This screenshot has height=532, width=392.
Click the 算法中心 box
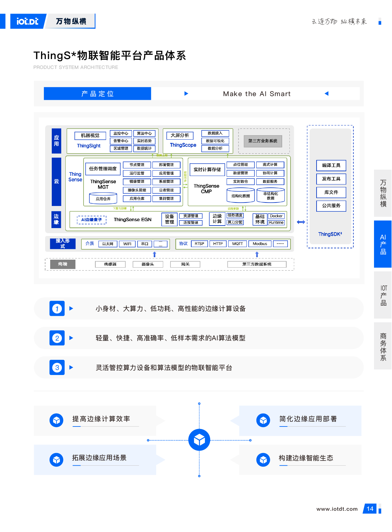tap(145, 134)
